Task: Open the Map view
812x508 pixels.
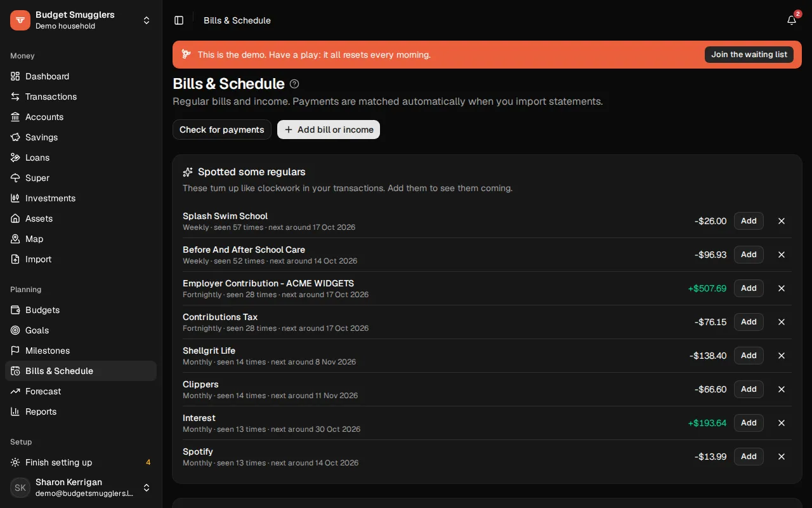Action: click(81, 239)
